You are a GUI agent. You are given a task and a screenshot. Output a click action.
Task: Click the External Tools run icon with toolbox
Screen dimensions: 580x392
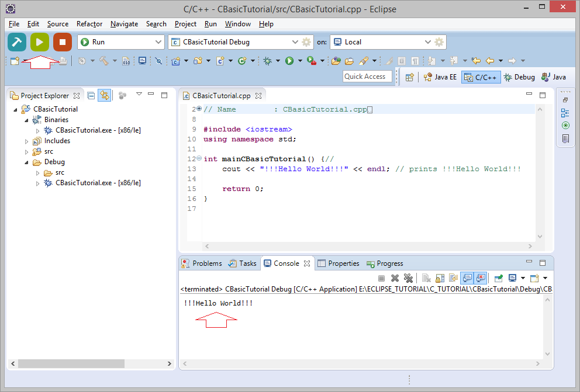click(x=312, y=61)
